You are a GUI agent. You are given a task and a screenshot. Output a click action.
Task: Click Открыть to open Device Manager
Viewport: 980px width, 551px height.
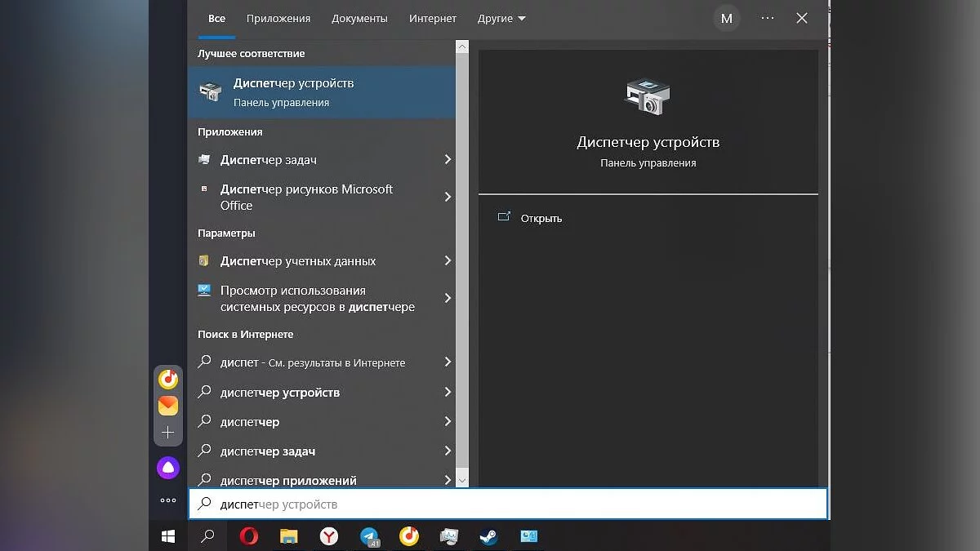click(541, 218)
